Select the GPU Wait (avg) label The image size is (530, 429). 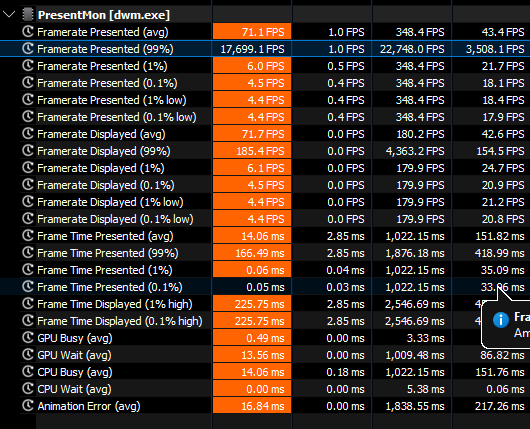(74, 355)
